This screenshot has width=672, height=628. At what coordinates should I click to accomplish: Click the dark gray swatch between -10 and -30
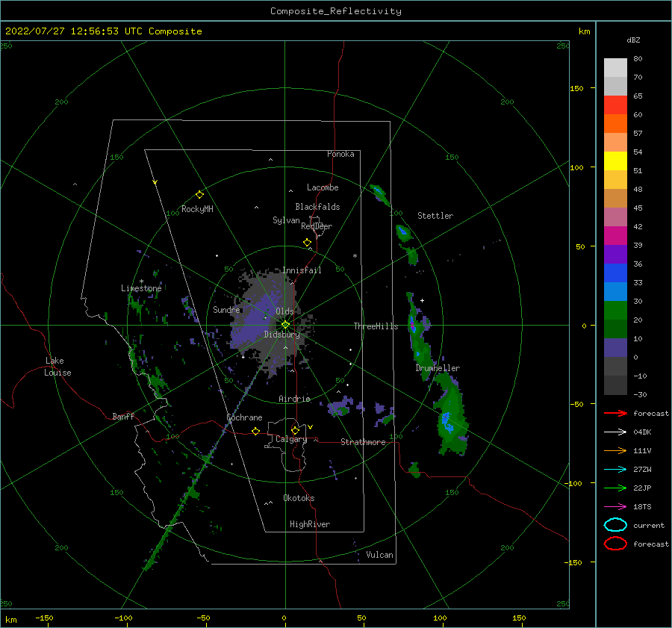pyautogui.click(x=615, y=385)
